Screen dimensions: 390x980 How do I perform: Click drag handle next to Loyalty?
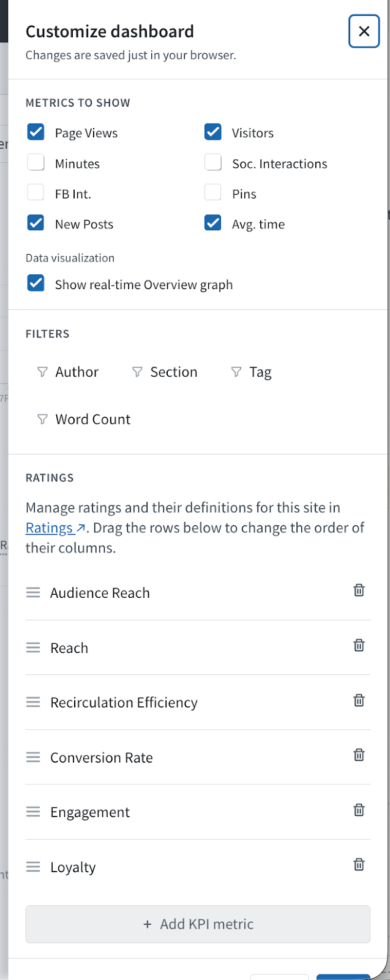coord(33,867)
